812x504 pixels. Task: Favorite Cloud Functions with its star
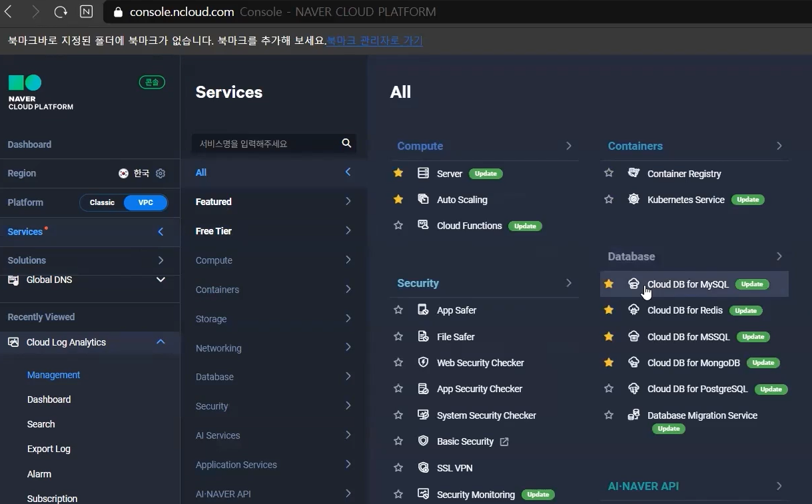pos(398,225)
